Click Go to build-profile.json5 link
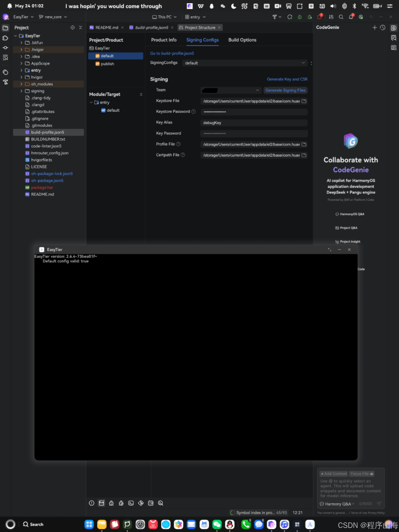The width and height of the screenshot is (399, 532). coord(172,53)
